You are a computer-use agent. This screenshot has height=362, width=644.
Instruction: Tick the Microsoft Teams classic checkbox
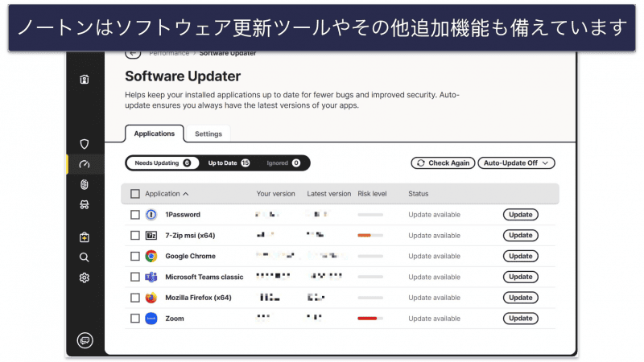coord(135,277)
